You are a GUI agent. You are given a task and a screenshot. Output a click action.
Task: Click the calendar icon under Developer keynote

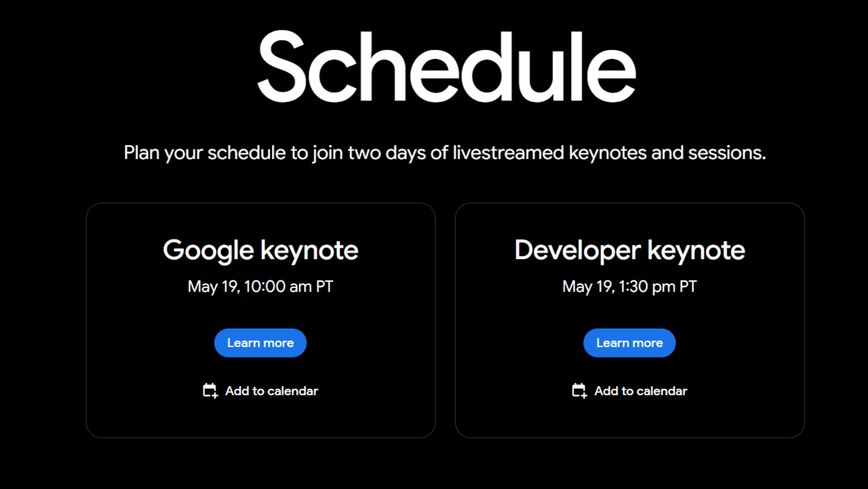click(x=579, y=391)
